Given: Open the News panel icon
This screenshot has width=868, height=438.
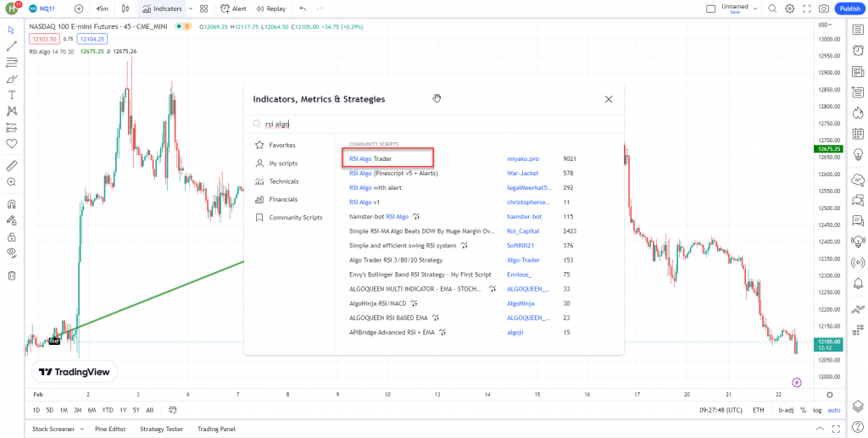Looking at the screenshot, I should [x=858, y=71].
